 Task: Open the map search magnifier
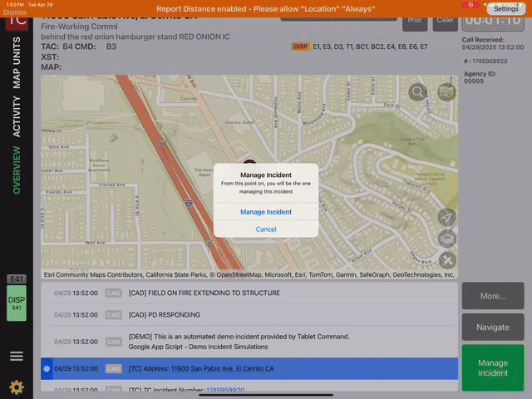(417, 91)
